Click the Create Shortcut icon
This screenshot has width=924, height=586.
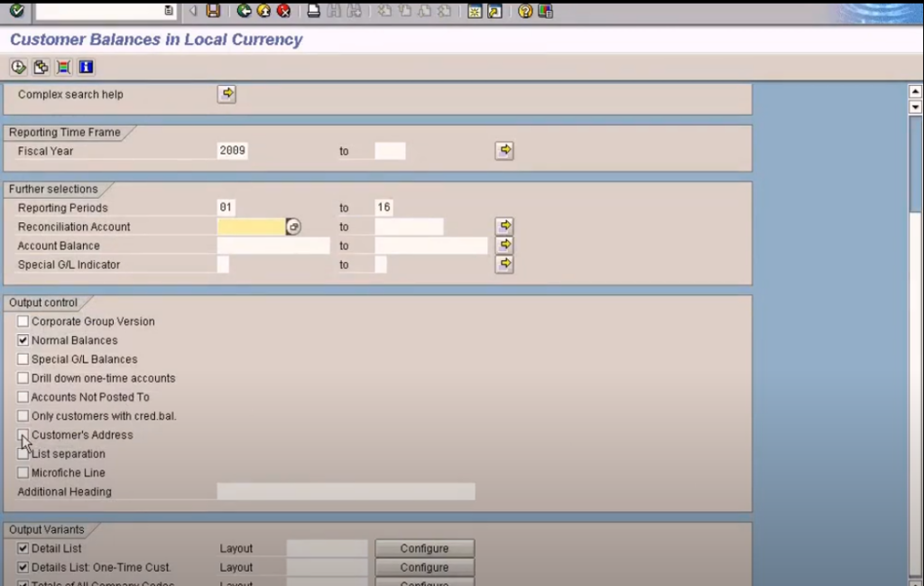[495, 11]
